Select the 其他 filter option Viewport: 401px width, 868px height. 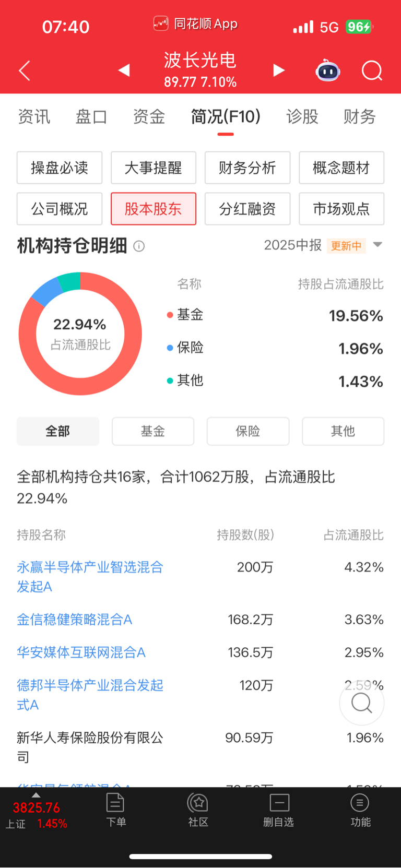tap(343, 431)
